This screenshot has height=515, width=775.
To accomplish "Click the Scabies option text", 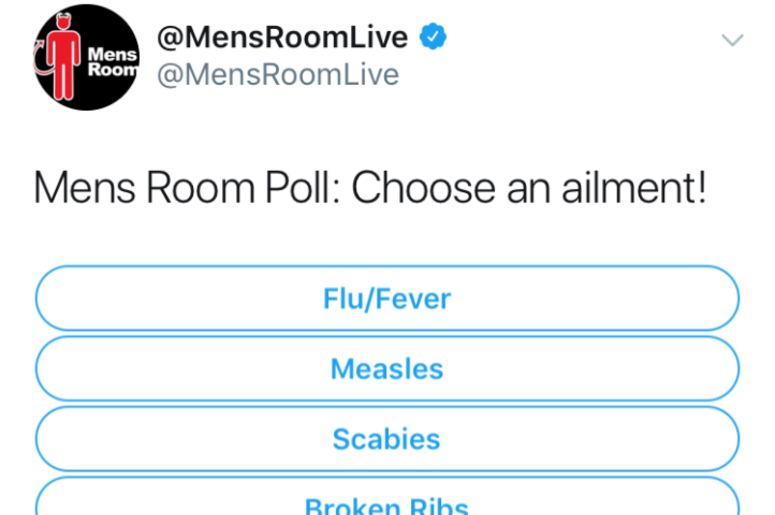I will (x=387, y=439).
